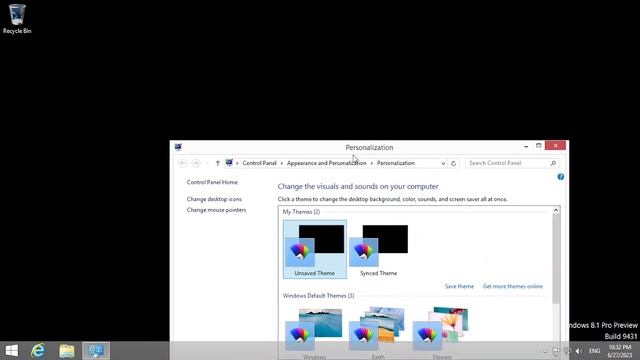The image size is (640, 360).
Task: Click the Control Panel taskbar button
Action: (x=96, y=351)
